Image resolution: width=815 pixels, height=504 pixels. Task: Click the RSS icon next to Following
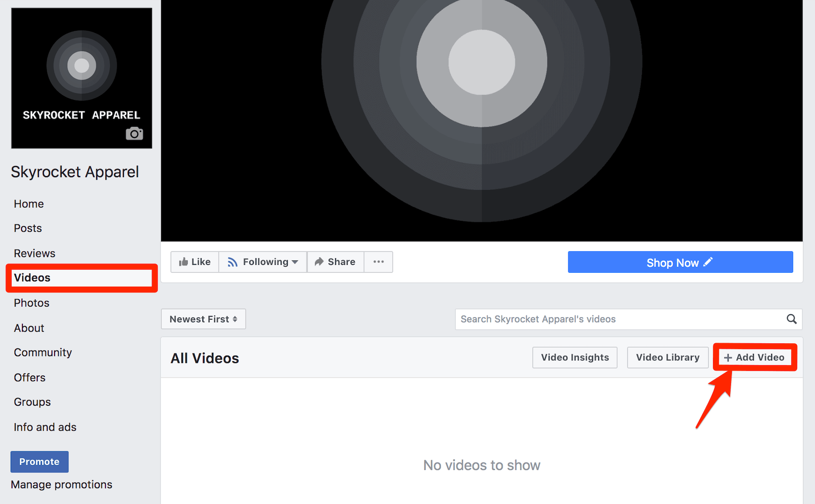click(x=233, y=262)
